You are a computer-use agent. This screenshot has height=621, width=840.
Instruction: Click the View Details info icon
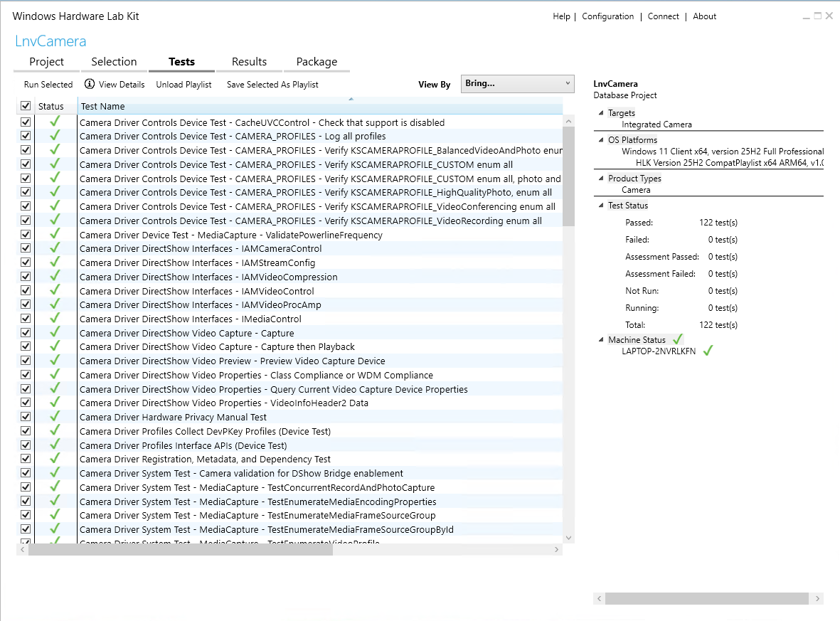[x=90, y=84]
